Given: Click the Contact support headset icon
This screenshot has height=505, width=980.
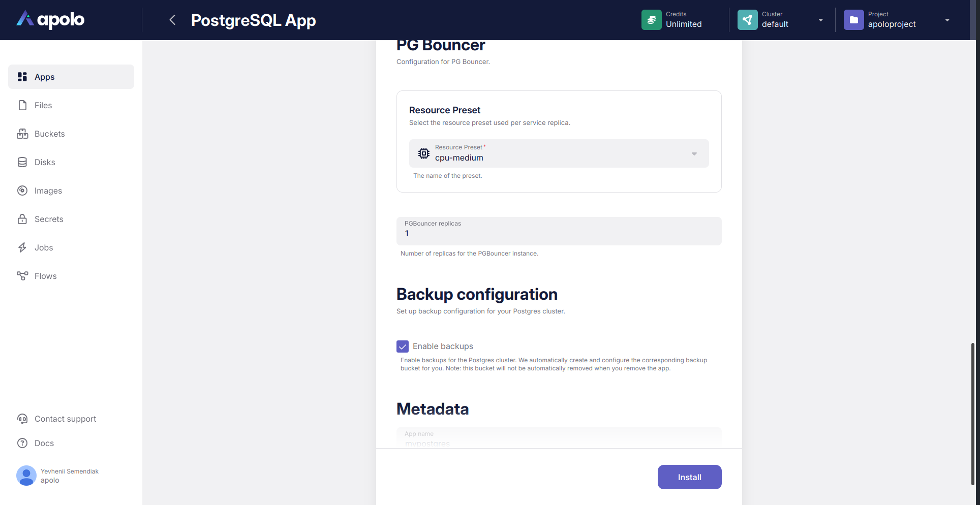Looking at the screenshot, I should click(x=22, y=419).
